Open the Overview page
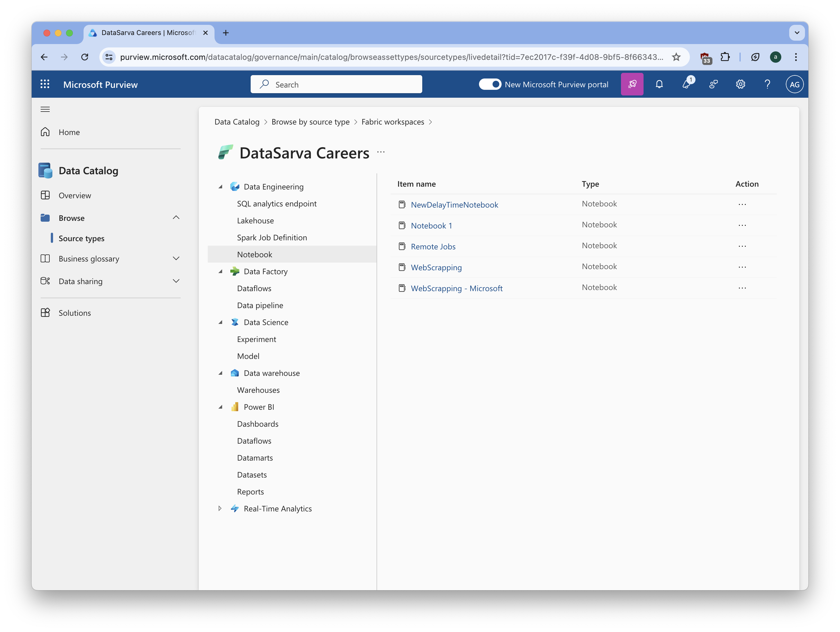Viewport: 840px width, 632px height. (x=75, y=196)
